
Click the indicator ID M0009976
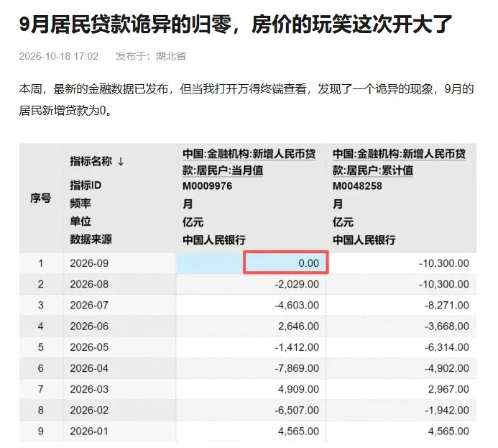(x=207, y=186)
